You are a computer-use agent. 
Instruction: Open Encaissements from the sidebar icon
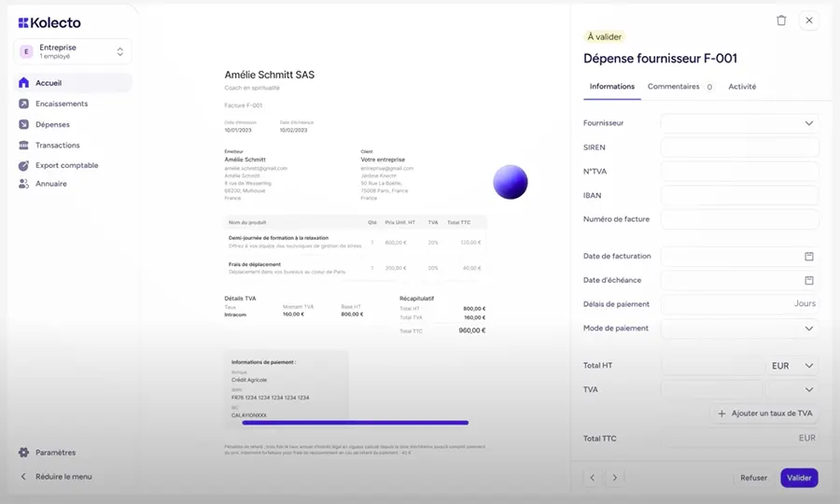(x=23, y=104)
